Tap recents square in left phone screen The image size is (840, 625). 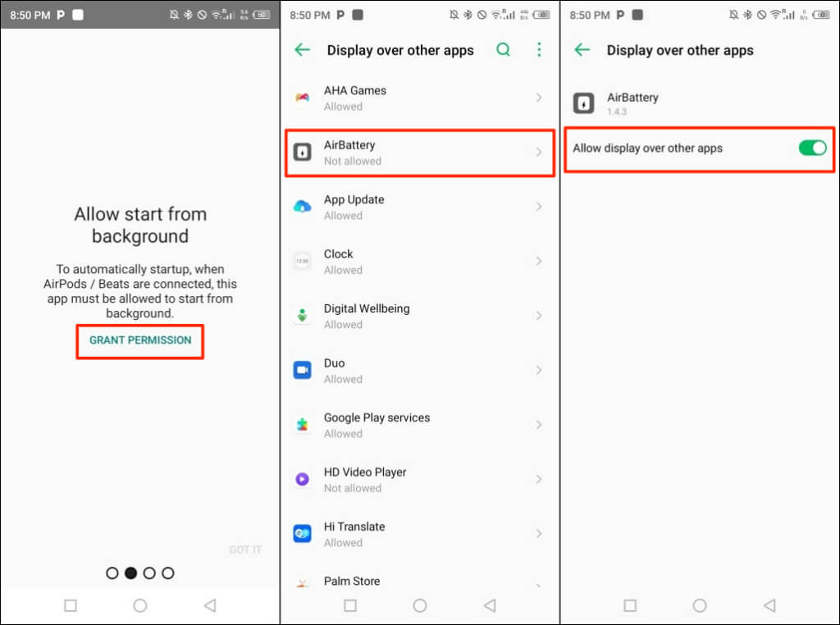(x=71, y=605)
